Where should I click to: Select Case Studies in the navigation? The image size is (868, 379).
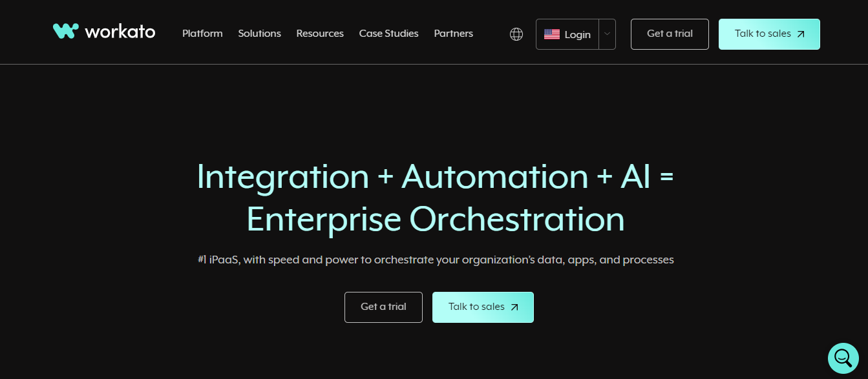tap(388, 34)
